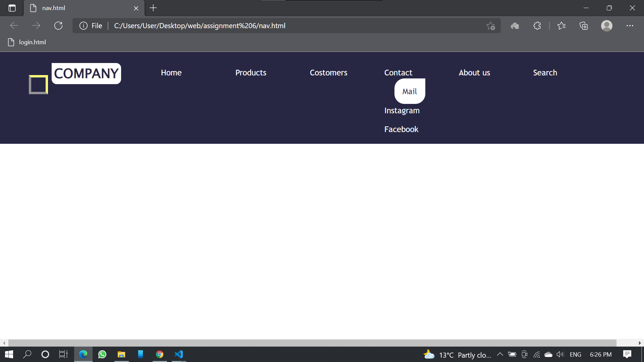
Task: Open the notification center icon
Action: [627, 354]
